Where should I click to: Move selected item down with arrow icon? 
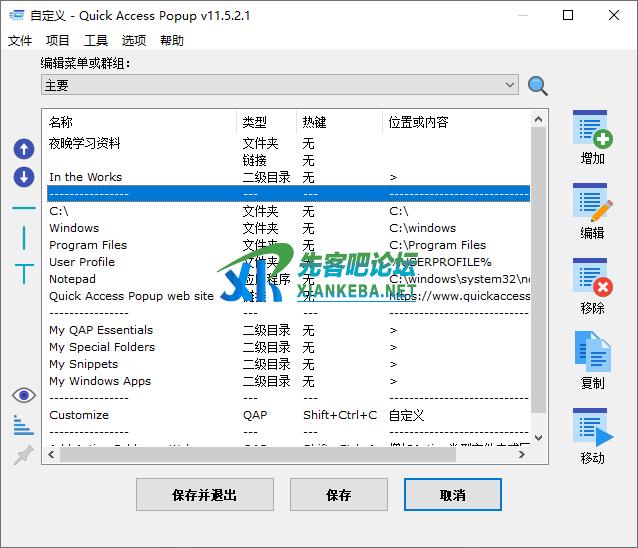24,177
